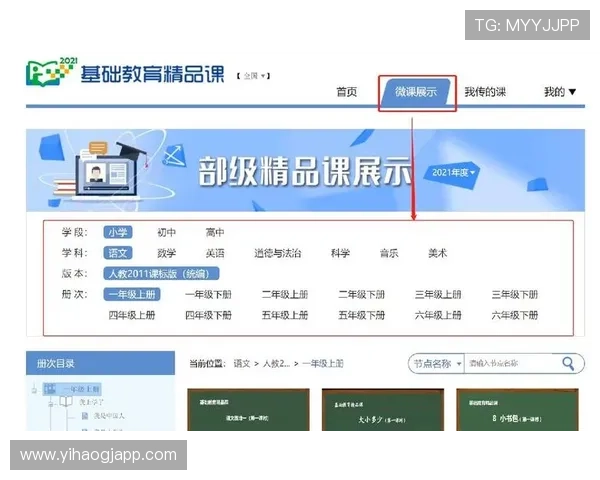Select 音乐 subject filter

[x=389, y=253]
